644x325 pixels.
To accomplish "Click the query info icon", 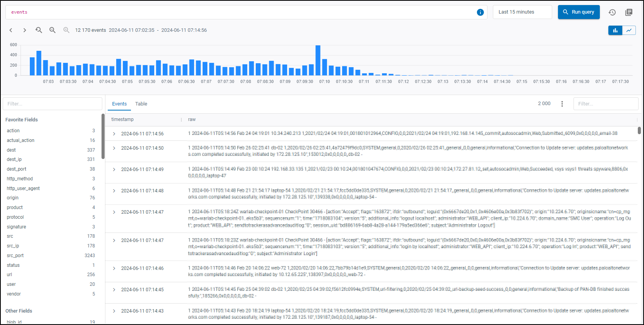I will (480, 12).
